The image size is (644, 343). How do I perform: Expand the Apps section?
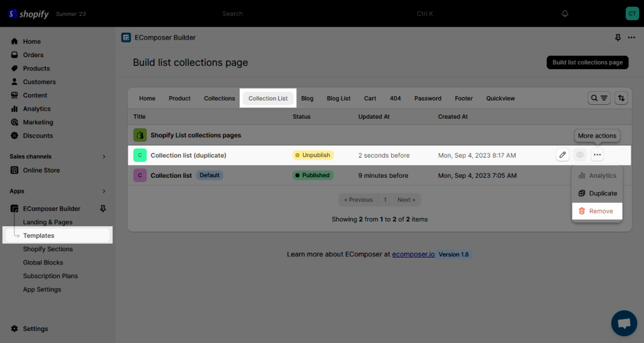click(x=104, y=191)
